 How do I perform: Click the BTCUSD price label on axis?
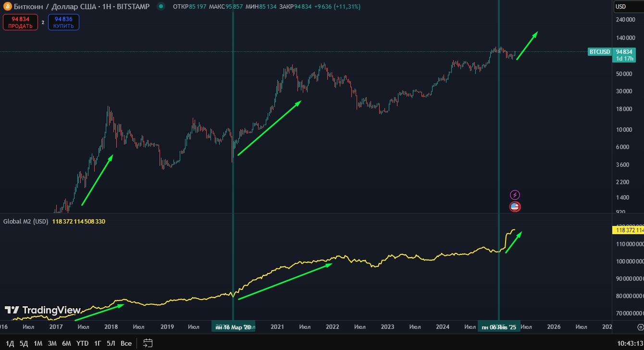[599, 52]
